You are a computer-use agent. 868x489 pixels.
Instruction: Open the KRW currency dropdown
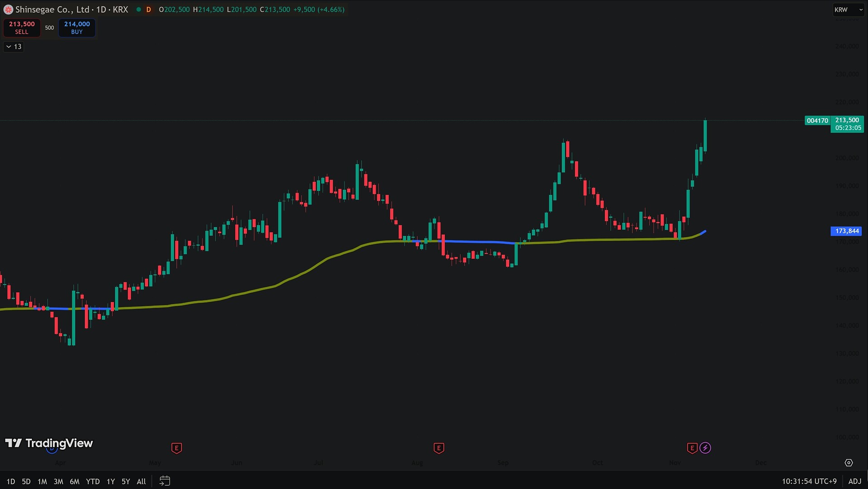[x=848, y=9]
